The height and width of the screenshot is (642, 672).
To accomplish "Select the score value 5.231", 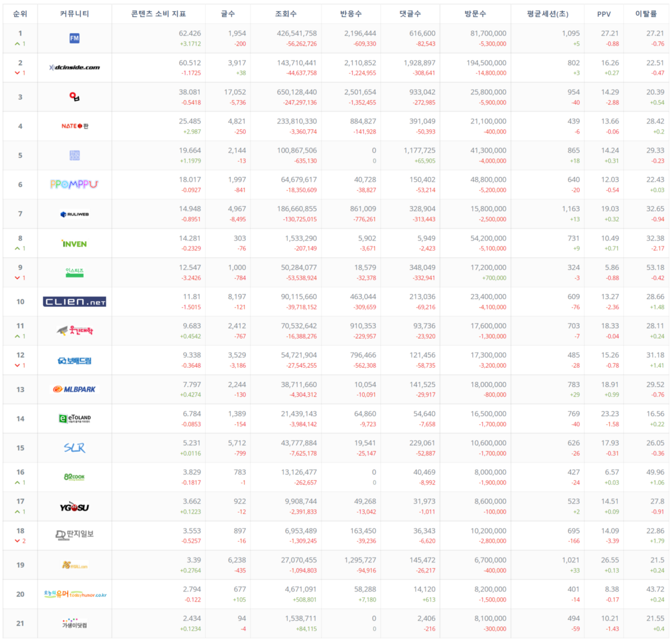I will (192, 443).
